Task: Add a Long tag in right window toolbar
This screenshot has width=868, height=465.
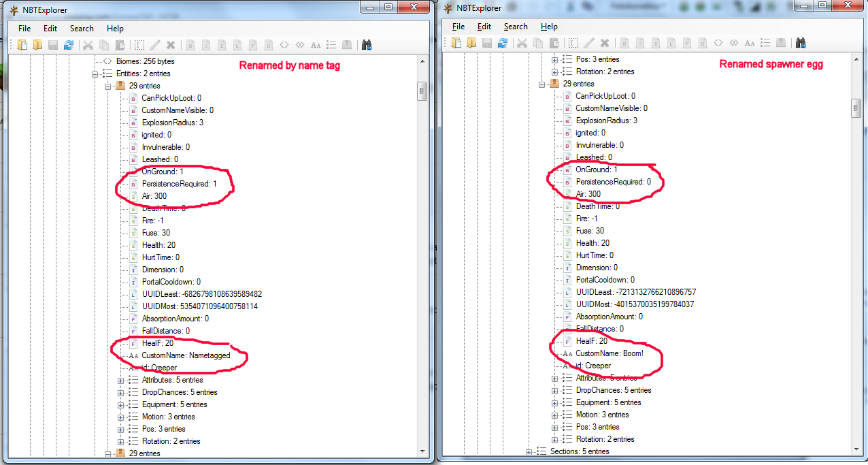Action: [671, 43]
